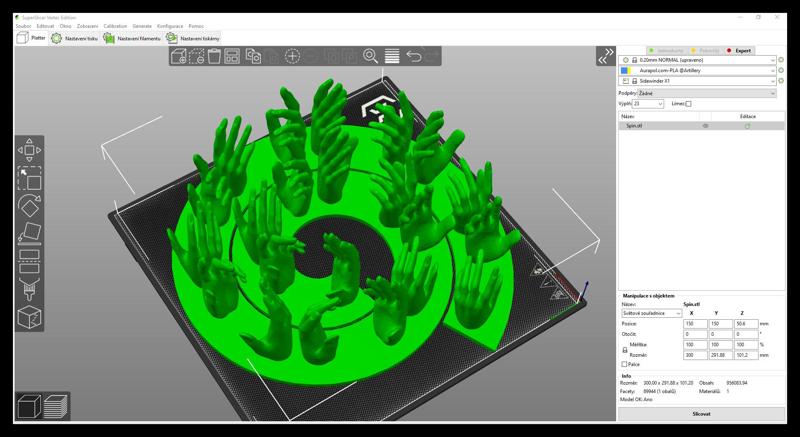Switch to 3D editor view cube icon
800x437 pixels.
click(x=29, y=406)
